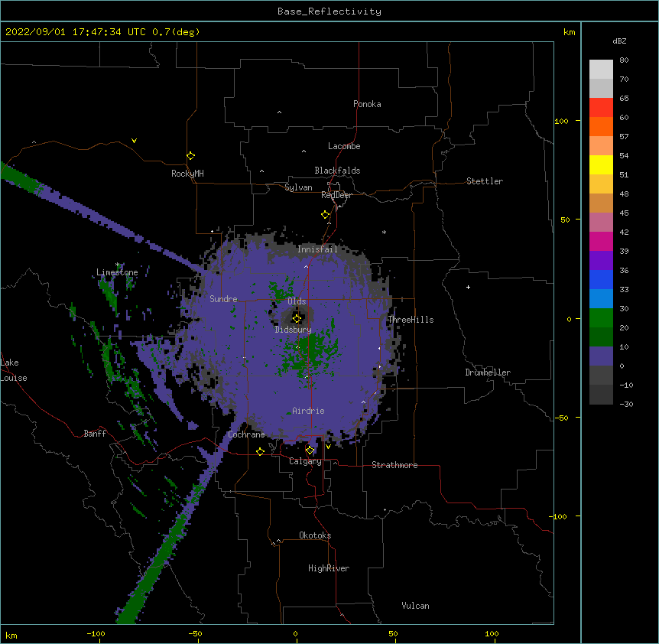Click the ThreeHills label

click(411, 320)
